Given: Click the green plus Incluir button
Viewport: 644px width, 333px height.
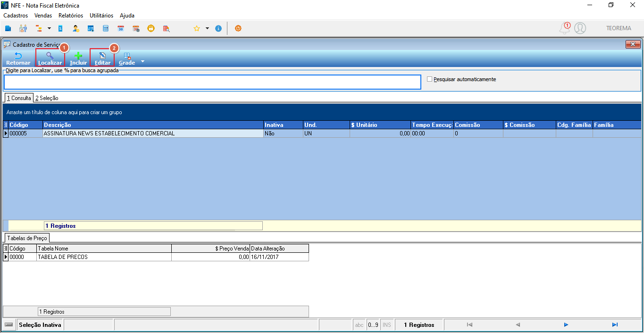Looking at the screenshot, I should 78,58.
